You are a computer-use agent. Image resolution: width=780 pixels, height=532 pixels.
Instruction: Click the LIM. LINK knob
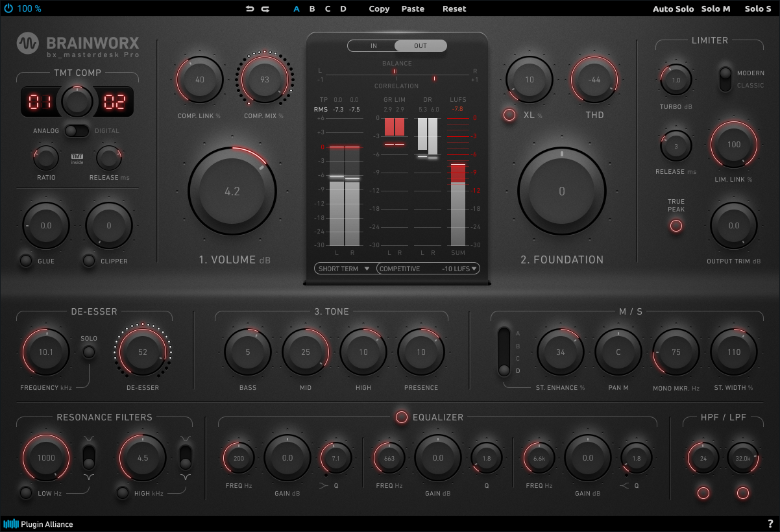[x=734, y=145]
